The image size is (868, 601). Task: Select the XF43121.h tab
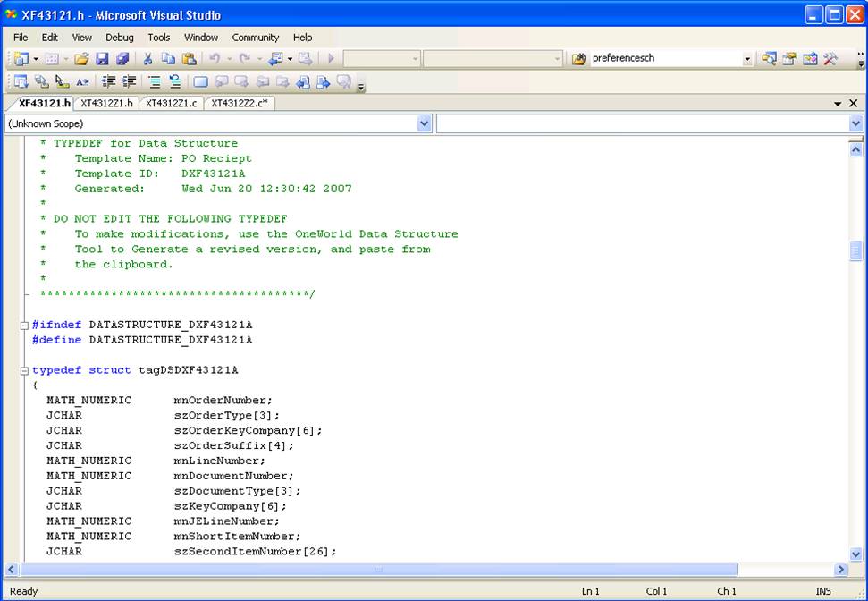click(45, 104)
